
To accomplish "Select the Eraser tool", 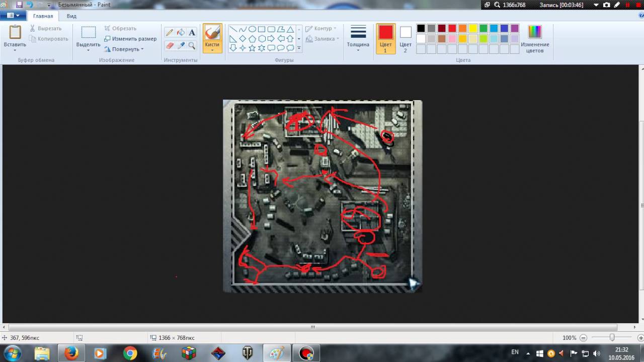I will [x=170, y=45].
